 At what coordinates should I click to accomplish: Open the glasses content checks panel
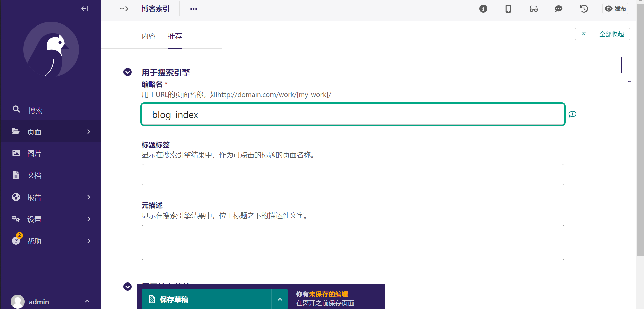click(x=534, y=9)
